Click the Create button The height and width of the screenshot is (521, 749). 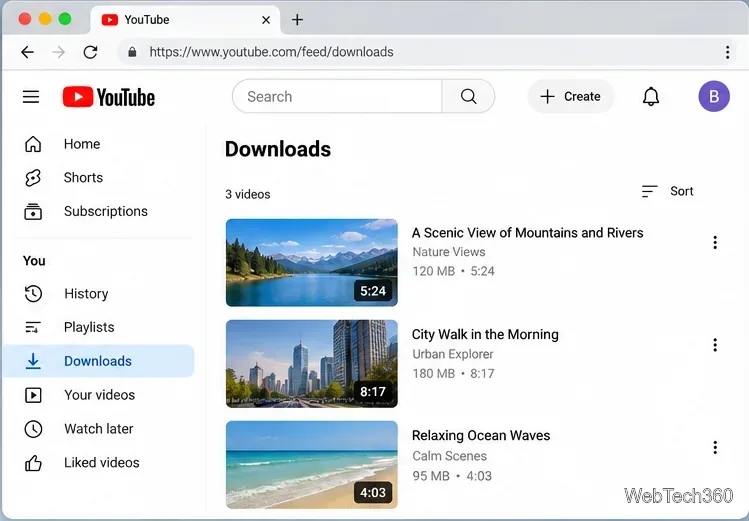coord(571,96)
